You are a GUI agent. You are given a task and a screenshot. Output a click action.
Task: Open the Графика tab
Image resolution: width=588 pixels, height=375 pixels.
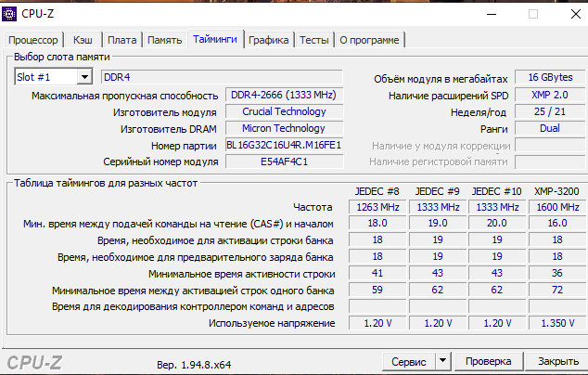[269, 40]
